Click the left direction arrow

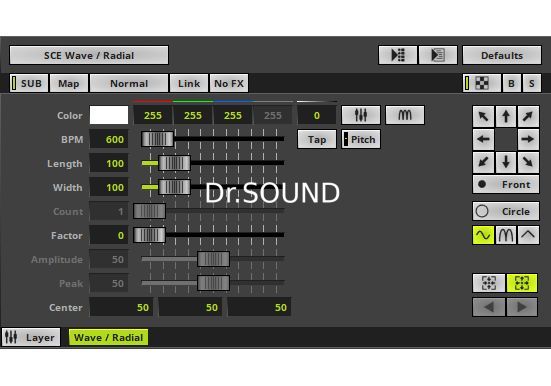484,139
